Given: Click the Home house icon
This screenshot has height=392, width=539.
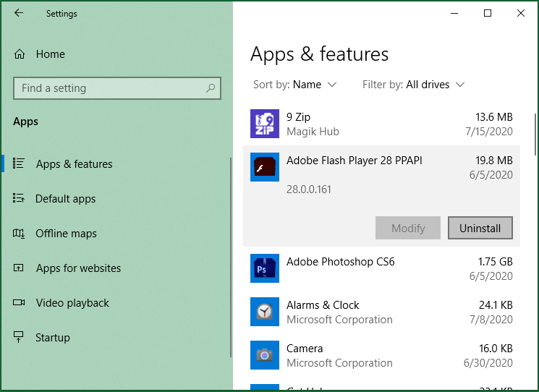Looking at the screenshot, I should [x=20, y=54].
